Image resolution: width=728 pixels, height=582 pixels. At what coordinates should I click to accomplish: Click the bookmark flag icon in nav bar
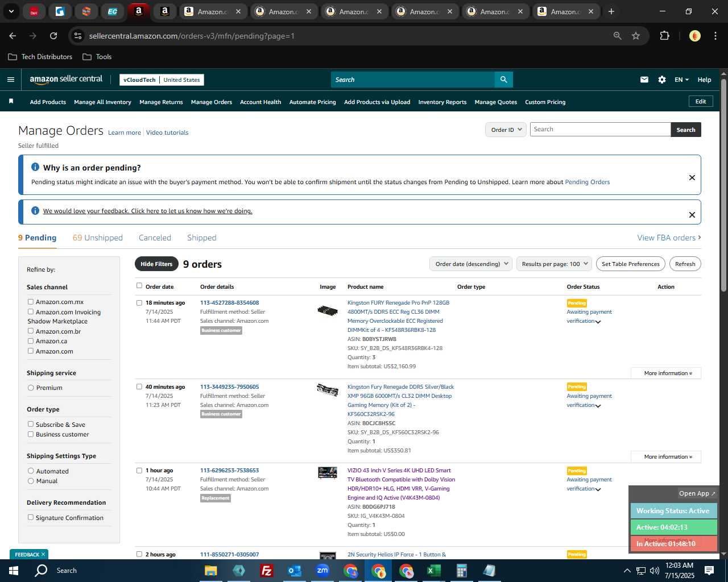click(x=11, y=101)
